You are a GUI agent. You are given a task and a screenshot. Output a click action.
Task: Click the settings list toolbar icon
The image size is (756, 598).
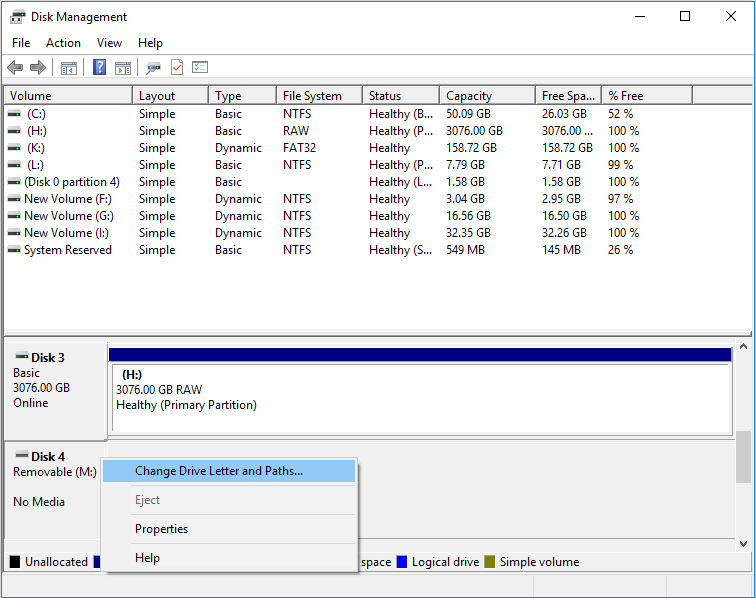200,67
